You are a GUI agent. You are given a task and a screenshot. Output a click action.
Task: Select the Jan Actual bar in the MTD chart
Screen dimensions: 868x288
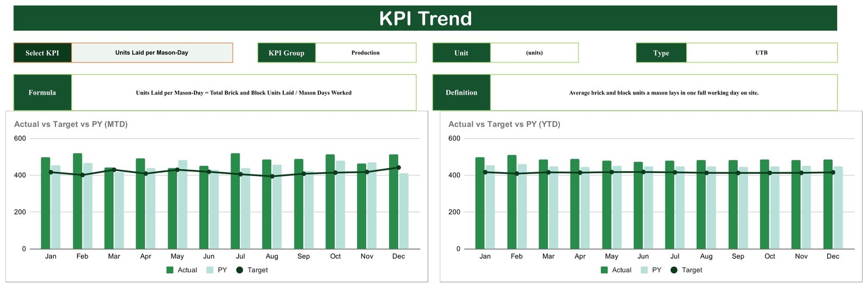click(x=46, y=203)
